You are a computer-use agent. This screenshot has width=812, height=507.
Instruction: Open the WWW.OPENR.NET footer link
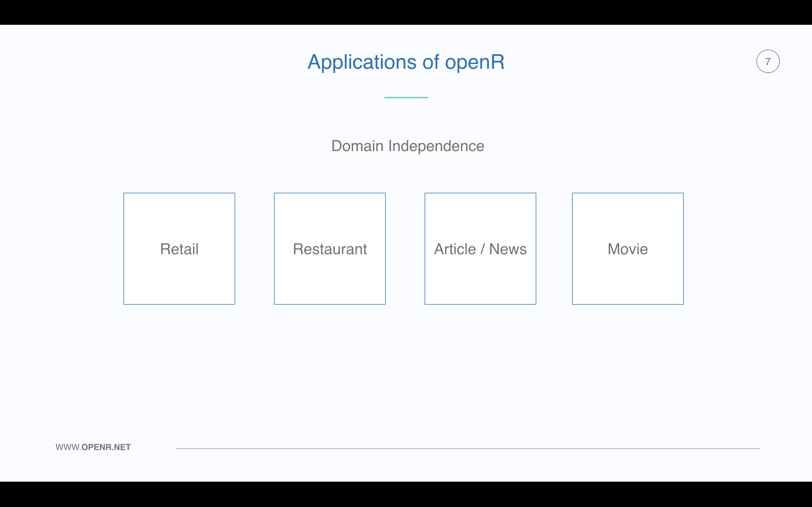(93, 447)
